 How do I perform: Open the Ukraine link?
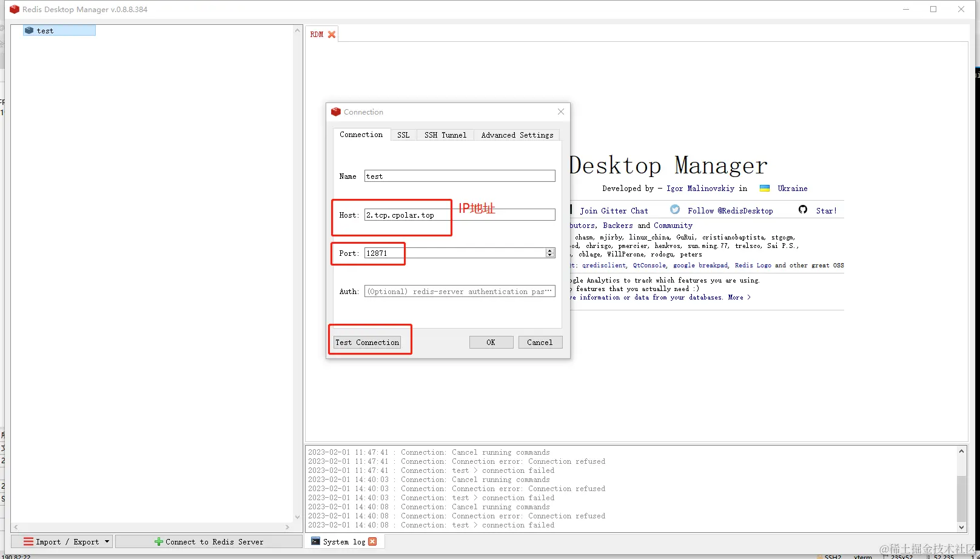[793, 189]
